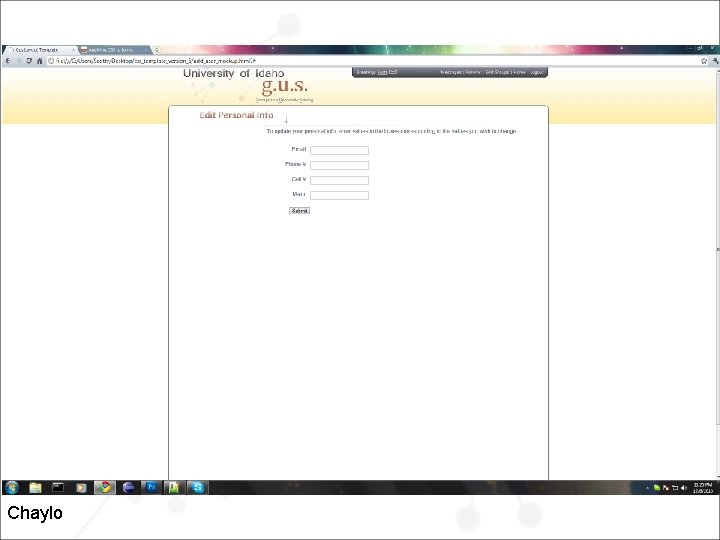Click the Edit Personal Info heading
720x540 pixels.
point(236,115)
